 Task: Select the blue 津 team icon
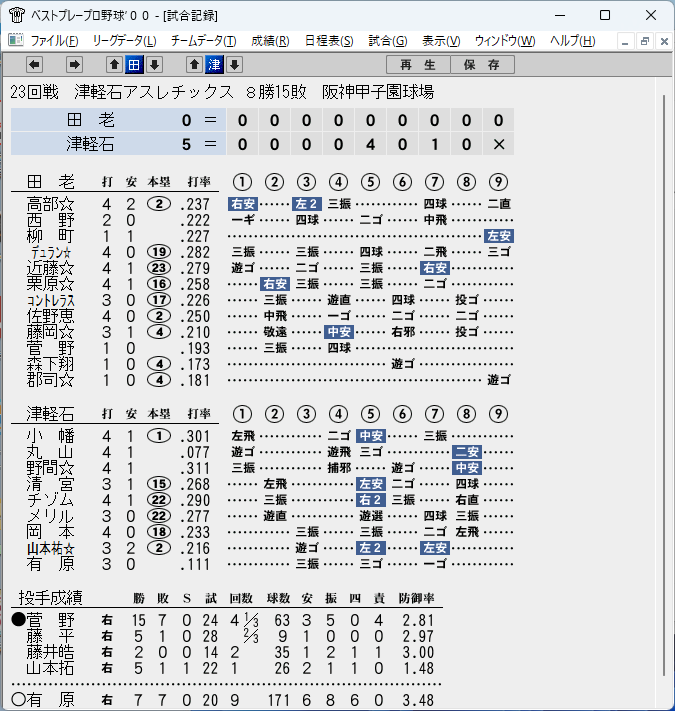(214, 65)
